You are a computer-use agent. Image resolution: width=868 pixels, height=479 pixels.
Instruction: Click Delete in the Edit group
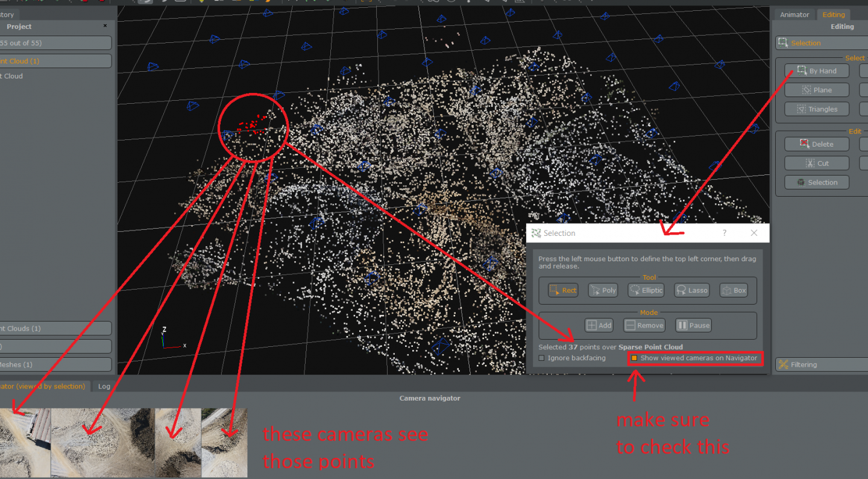point(817,144)
